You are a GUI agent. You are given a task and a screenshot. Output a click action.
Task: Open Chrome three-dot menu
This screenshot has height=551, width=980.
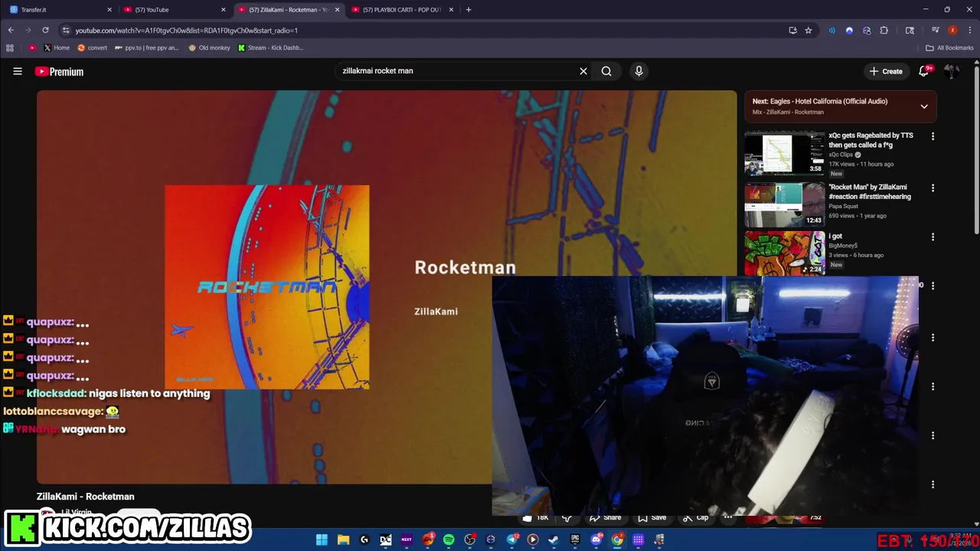pyautogui.click(x=969, y=31)
